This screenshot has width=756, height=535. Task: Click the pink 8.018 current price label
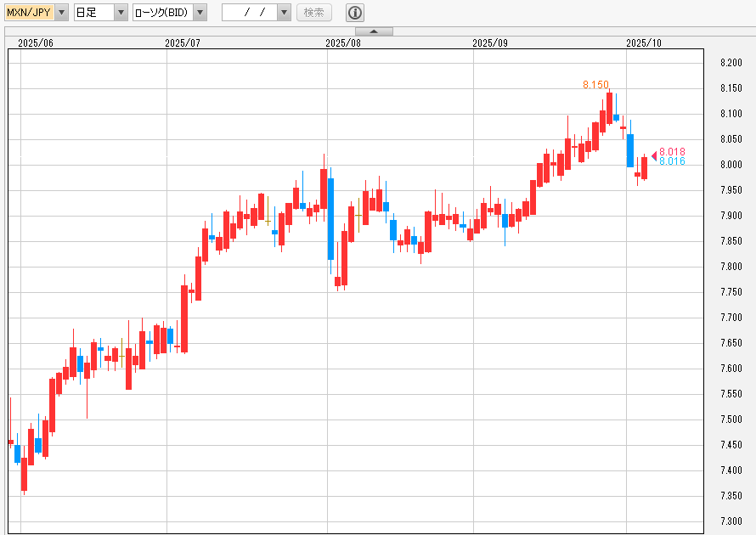[672, 152]
